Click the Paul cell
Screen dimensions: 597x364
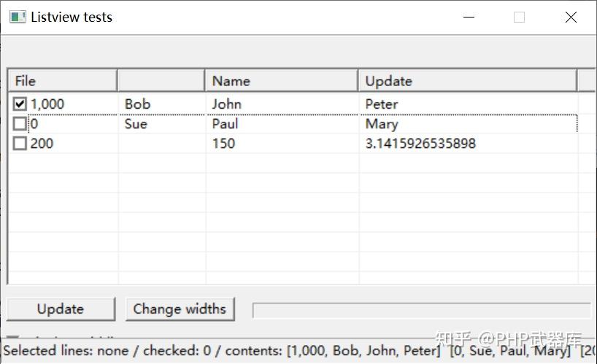[x=225, y=123]
